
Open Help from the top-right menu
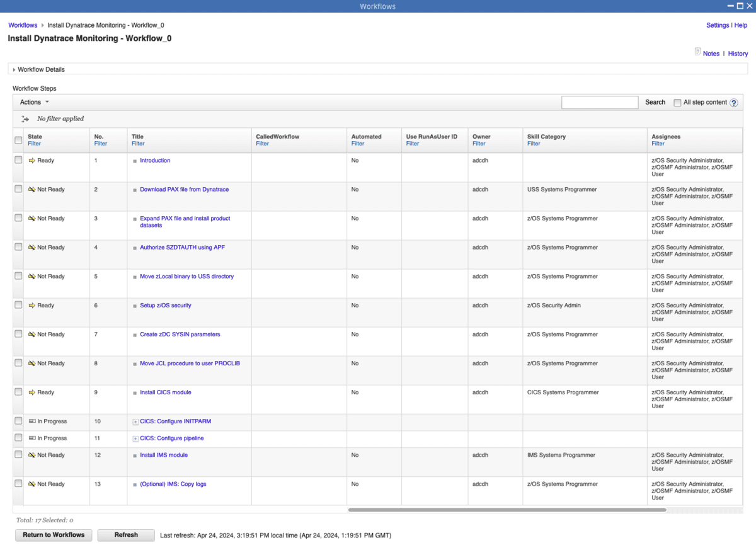tap(740, 25)
